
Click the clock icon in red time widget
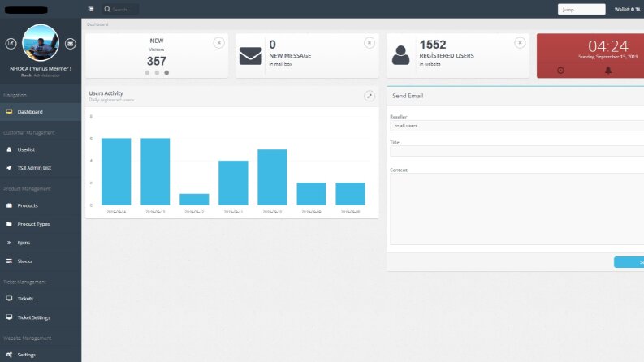(560, 70)
